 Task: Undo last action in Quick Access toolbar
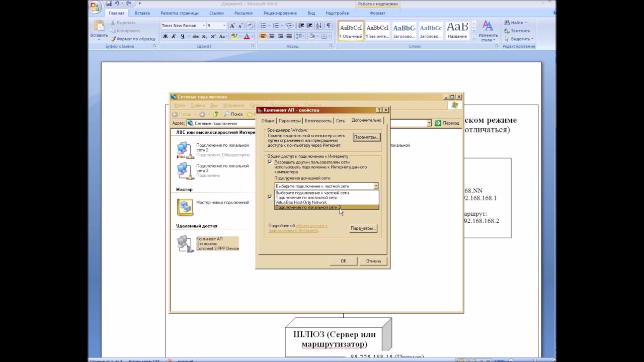tap(117, 4)
